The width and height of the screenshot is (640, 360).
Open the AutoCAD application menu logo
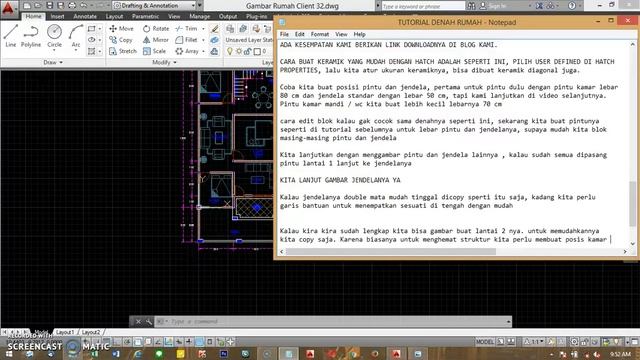(x=8, y=8)
